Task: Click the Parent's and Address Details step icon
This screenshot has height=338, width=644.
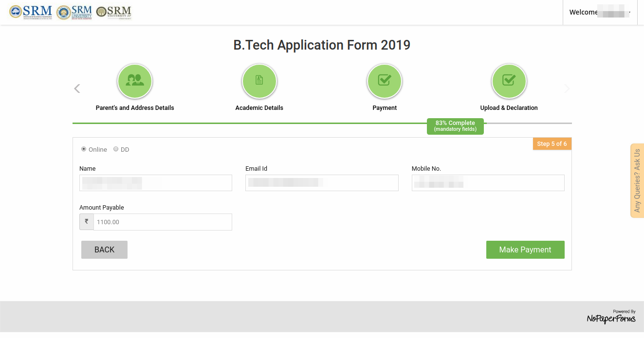Action: [x=135, y=81]
